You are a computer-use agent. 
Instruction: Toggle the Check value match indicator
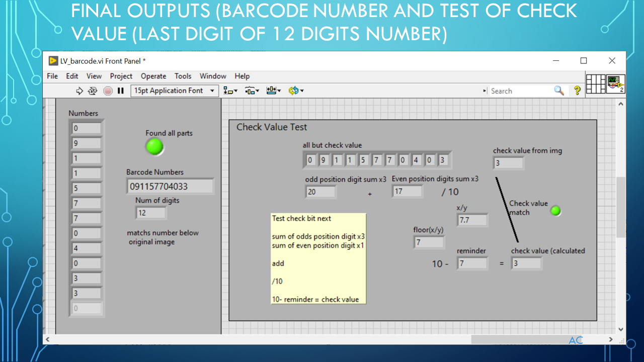click(555, 211)
